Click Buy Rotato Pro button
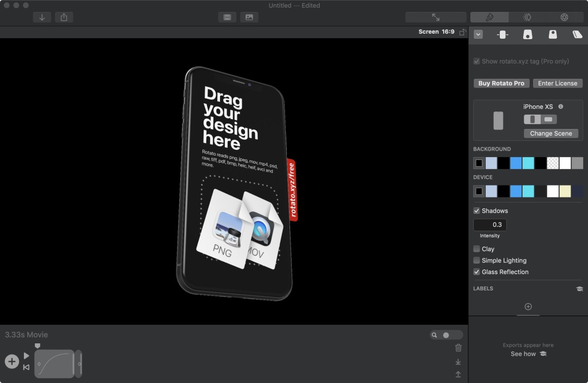 (501, 83)
